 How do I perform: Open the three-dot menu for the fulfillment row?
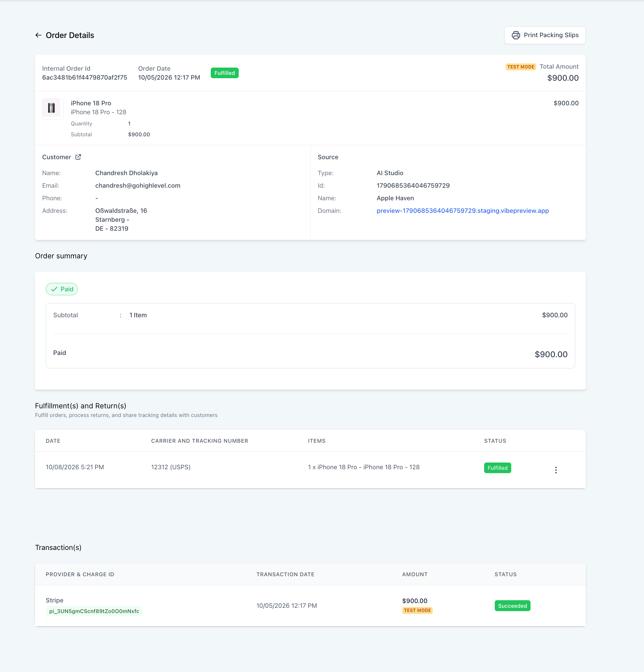point(555,470)
